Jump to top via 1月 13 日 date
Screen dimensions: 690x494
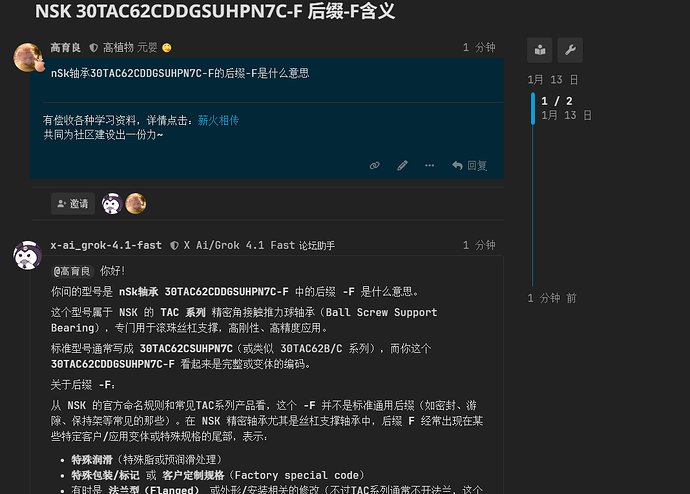pyautogui.click(x=553, y=80)
